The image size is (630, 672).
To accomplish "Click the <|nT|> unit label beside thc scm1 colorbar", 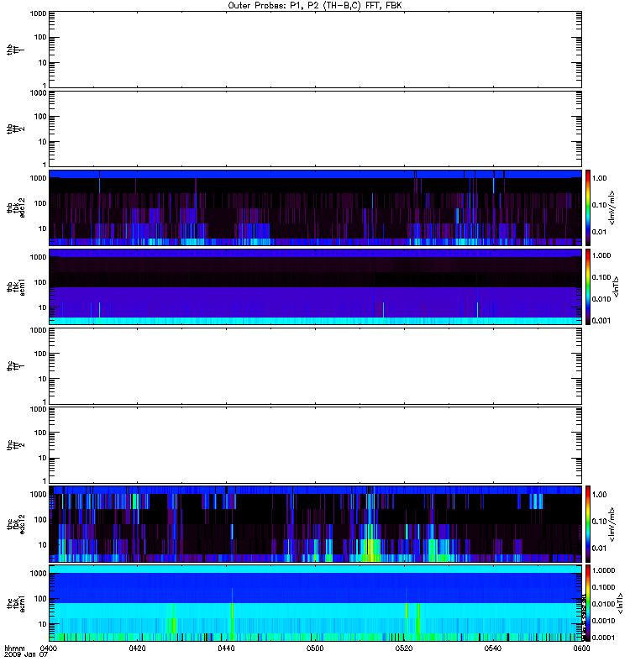I will [620, 603].
